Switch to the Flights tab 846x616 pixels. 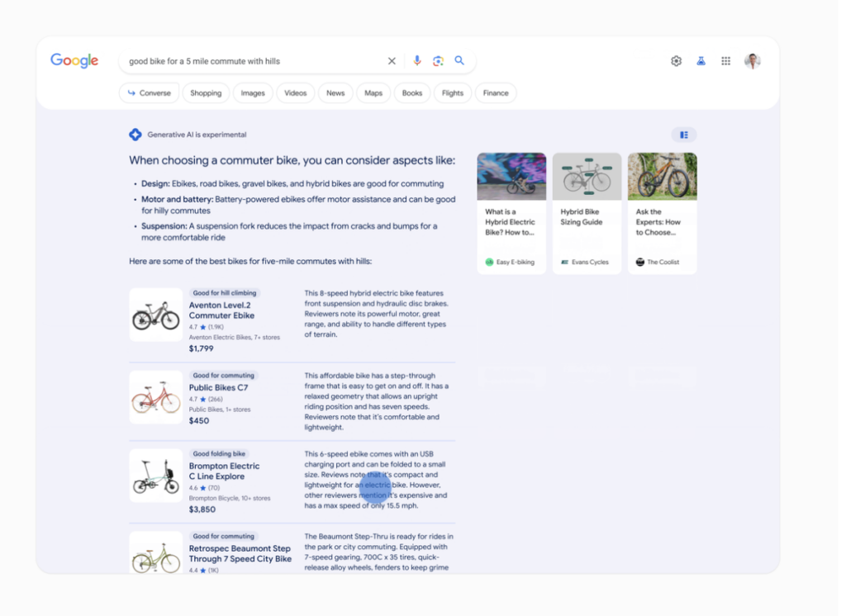452,92
